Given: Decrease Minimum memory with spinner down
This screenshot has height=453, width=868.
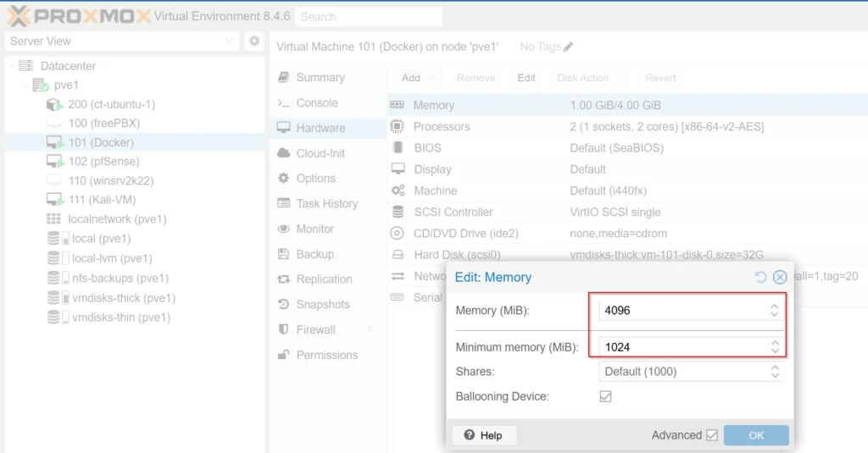Looking at the screenshot, I should [x=775, y=351].
